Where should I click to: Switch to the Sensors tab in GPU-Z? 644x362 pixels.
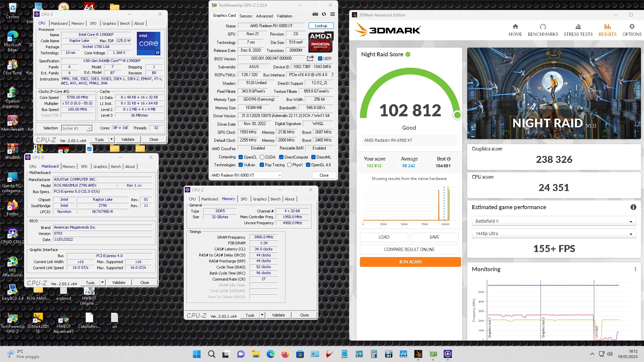point(246,16)
